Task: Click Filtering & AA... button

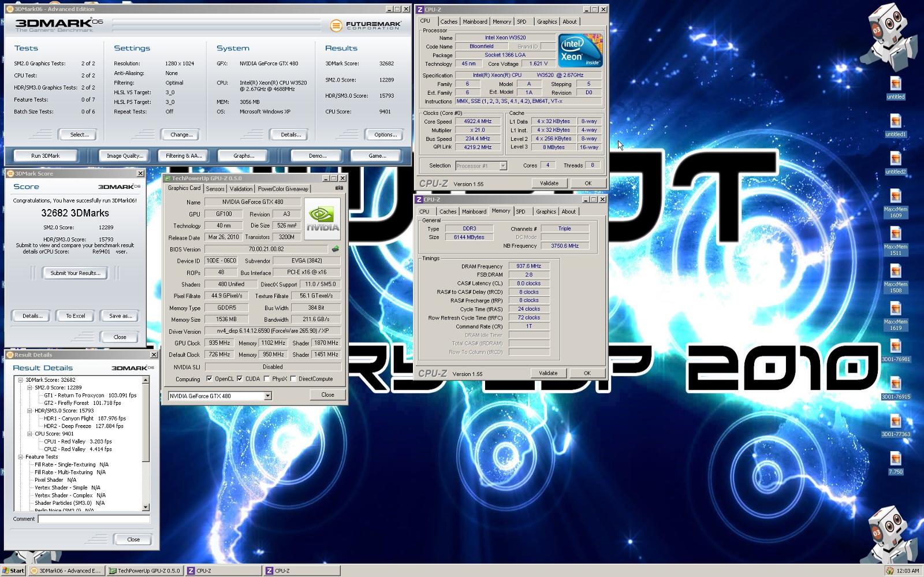Action: tap(184, 156)
